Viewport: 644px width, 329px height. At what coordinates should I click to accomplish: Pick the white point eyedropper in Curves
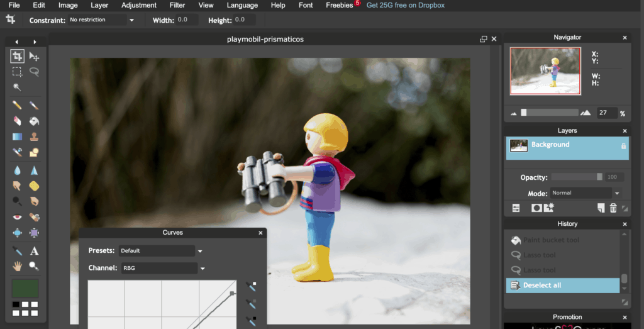250,286
